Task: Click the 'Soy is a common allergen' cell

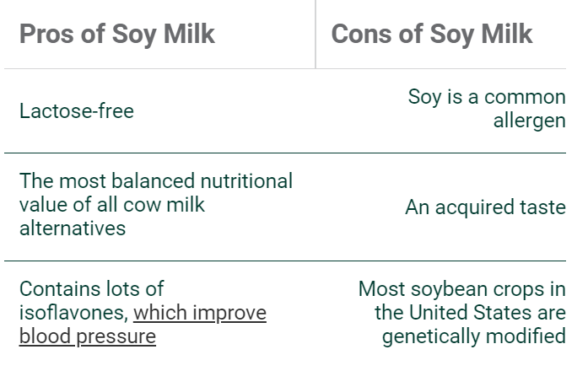Action: (x=487, y=109)
